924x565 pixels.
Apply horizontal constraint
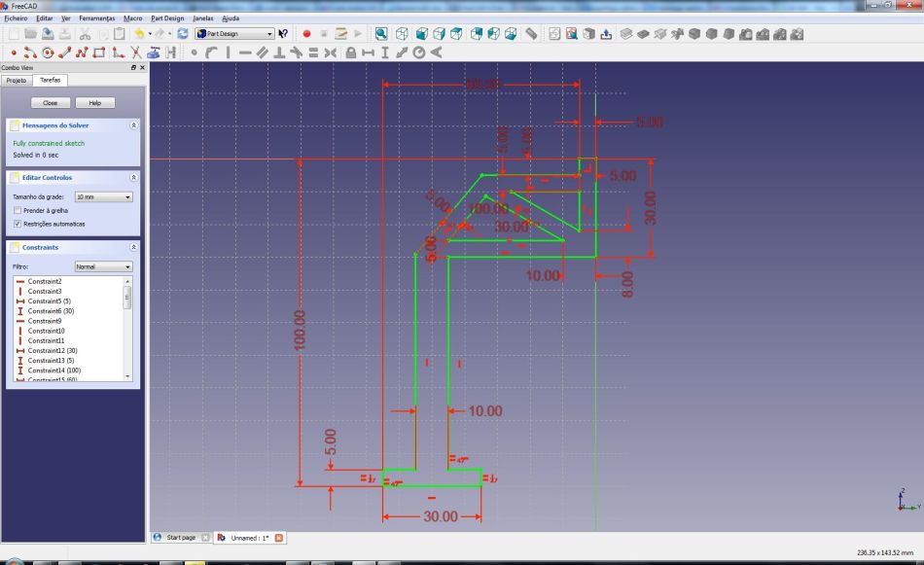coord(245,53)
